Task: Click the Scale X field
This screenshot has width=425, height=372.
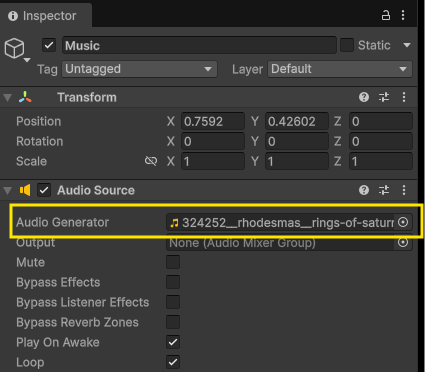Action: [213, 161]
